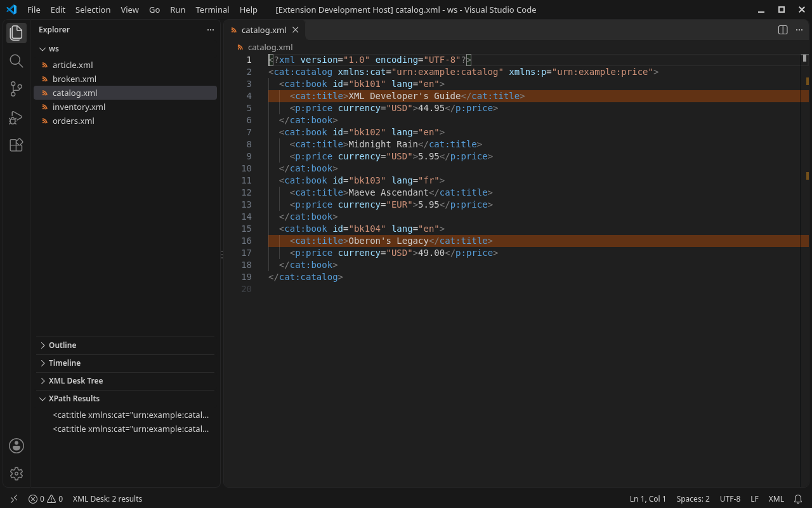
Task: Select the first XPath result cat:title
Action: coord(126,415)
